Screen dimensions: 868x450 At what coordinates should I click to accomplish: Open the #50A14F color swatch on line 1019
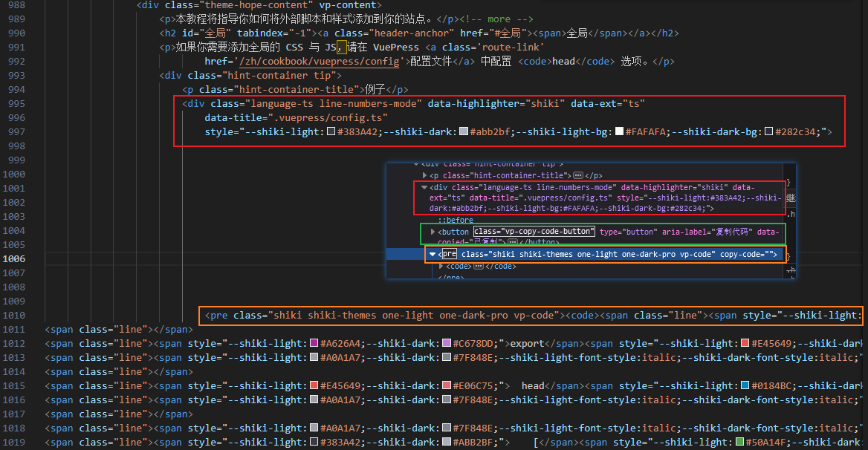pyautogui.click(x=739, y=443)
